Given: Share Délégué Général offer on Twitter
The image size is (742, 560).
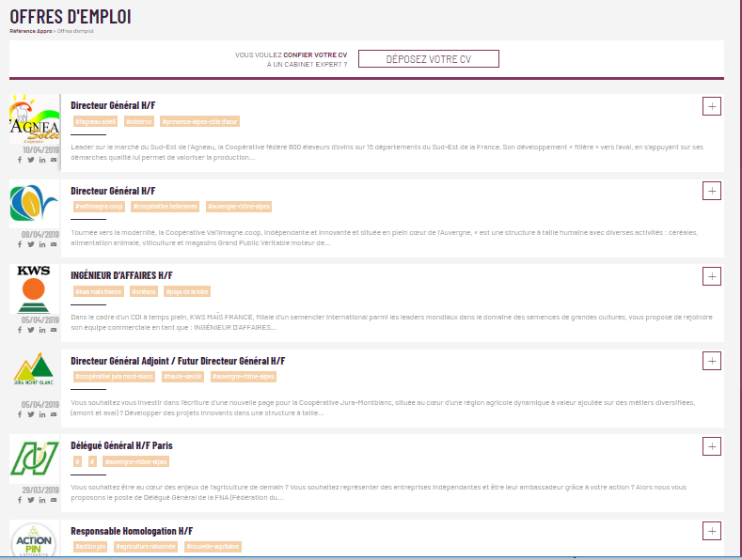Looking at the screenshot, I should pyautogui.click(x=31, y=500).
